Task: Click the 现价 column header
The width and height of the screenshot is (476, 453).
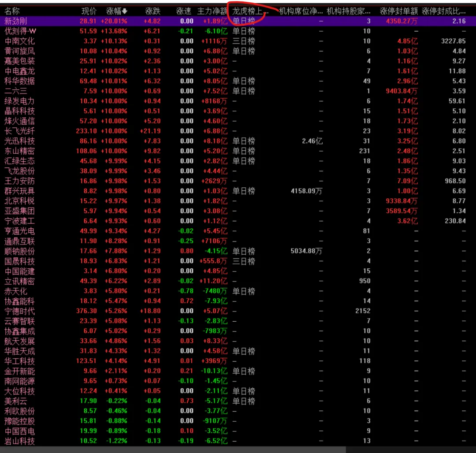Action: pyautogui.click(x=89, y=11)
